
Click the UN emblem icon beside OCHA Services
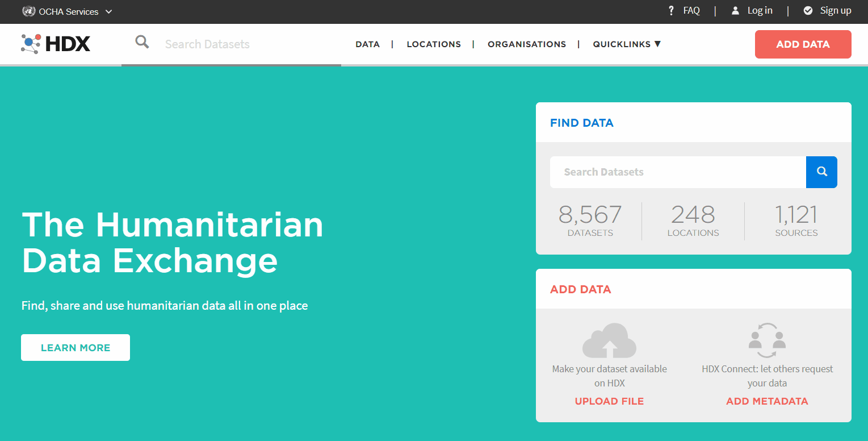click(28, 11)
